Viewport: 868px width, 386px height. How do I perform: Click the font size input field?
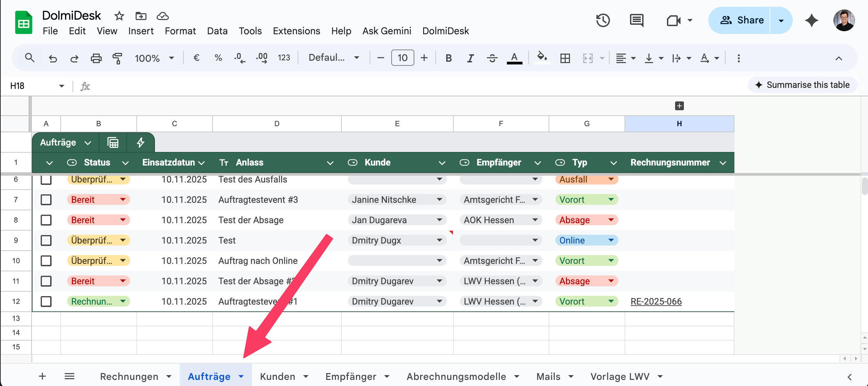point(402,58)
